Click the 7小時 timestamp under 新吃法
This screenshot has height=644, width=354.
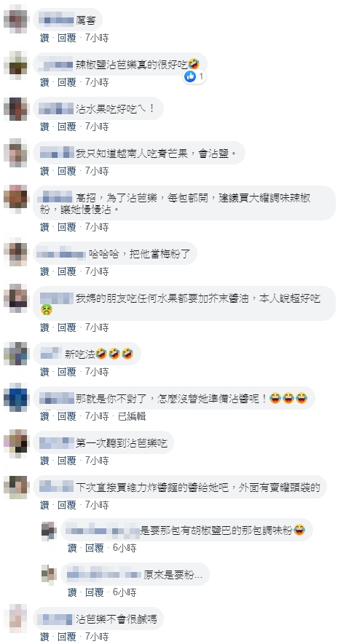[x=97, y=372]
